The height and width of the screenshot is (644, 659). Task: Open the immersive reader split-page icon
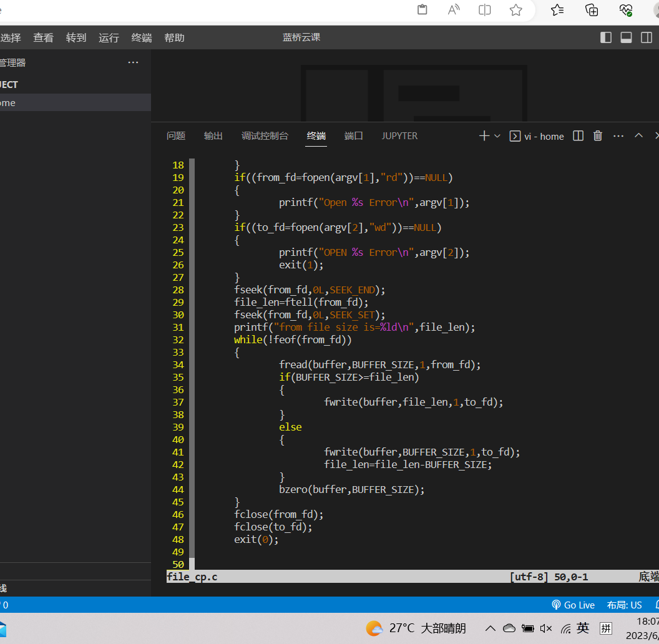click(x=485, y=9)
